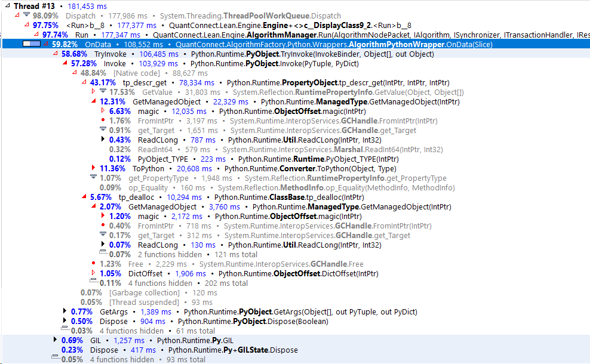Expand the ToPython node
590x364 pixels.
point(93,168)
